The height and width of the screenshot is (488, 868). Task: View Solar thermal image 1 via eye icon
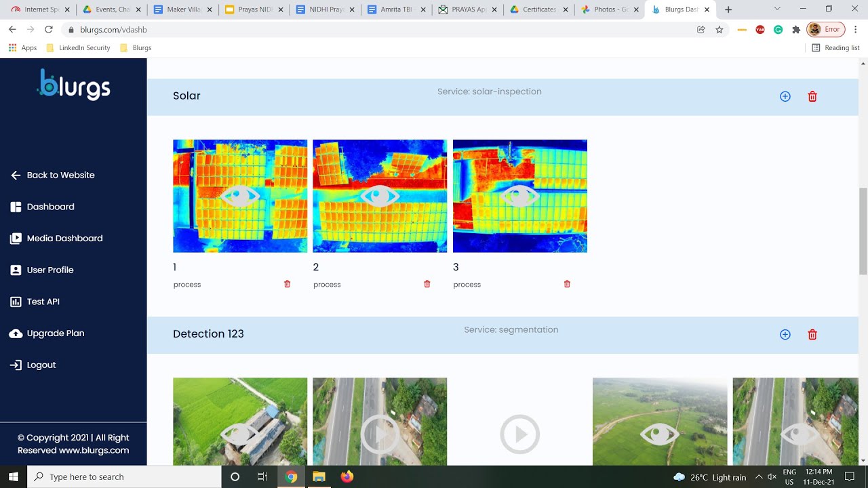(240, 197)
